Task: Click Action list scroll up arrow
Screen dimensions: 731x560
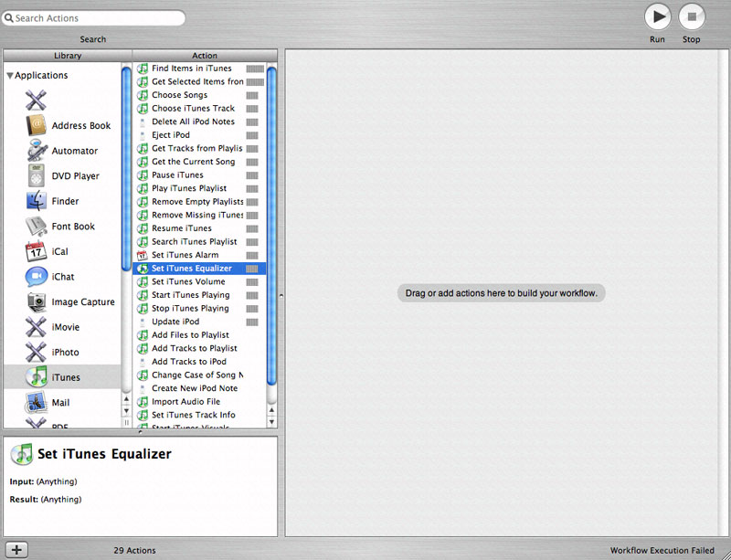Action: (x=271, y=410)
